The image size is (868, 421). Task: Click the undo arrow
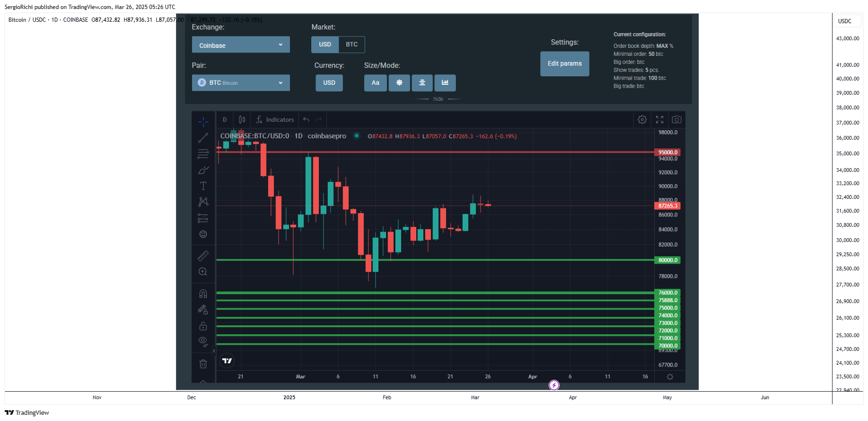point(306,120)
